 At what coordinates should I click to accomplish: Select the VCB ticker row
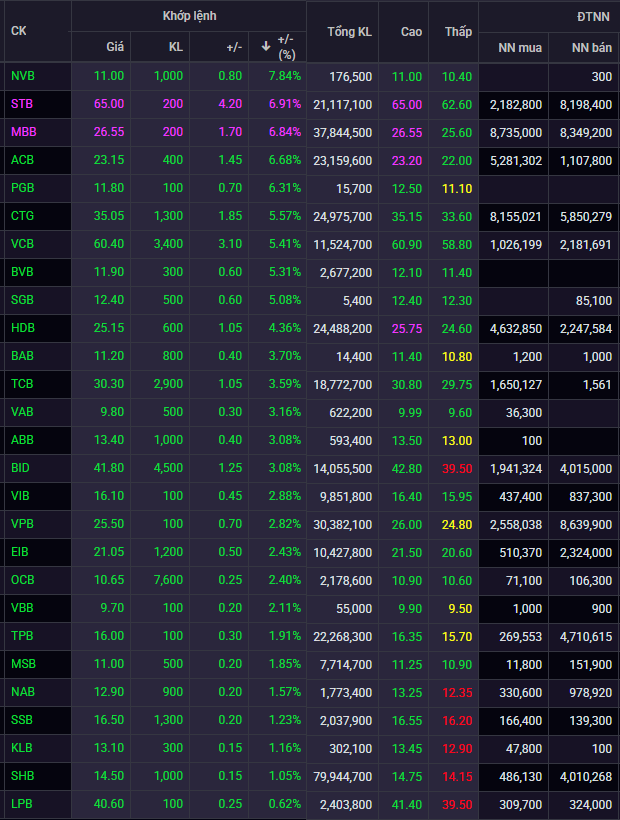pyautogui.click(x=22, y=244)
